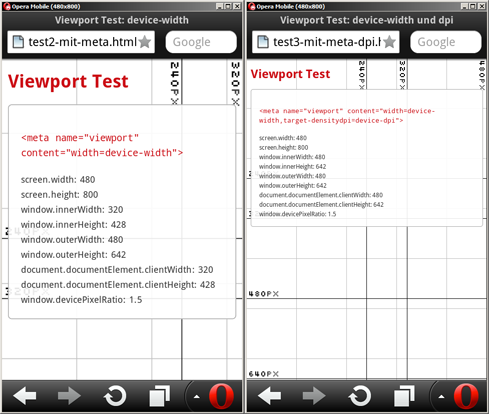Reload page in right Opera Mobile window
489x414 pixels.
click(x=360, y=396)
